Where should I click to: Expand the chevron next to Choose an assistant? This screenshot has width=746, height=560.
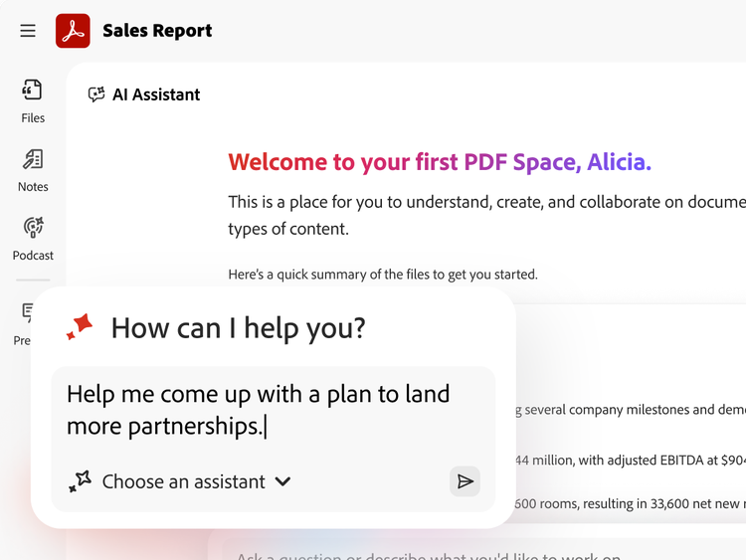(282, 481)
